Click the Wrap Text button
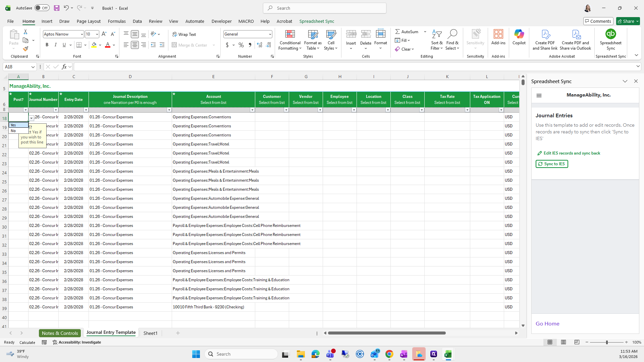Image resolution: width=644 pixels, height=362 pixels. point(184,34)
